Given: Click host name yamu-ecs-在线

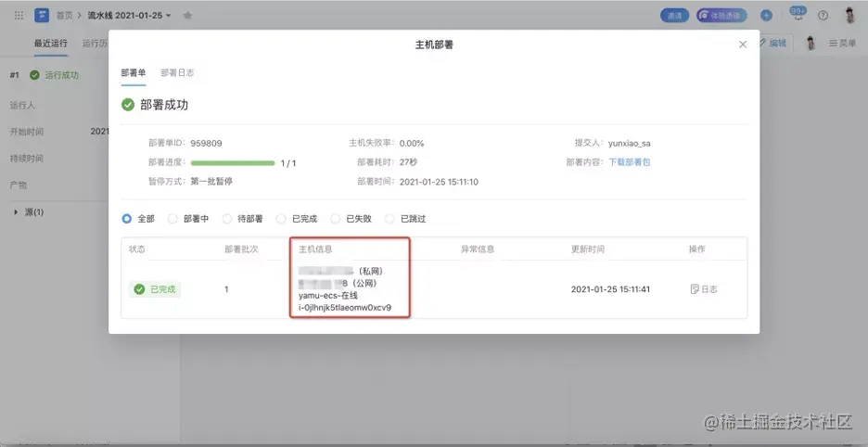Looking at the screenshot, I should point(328,295).
